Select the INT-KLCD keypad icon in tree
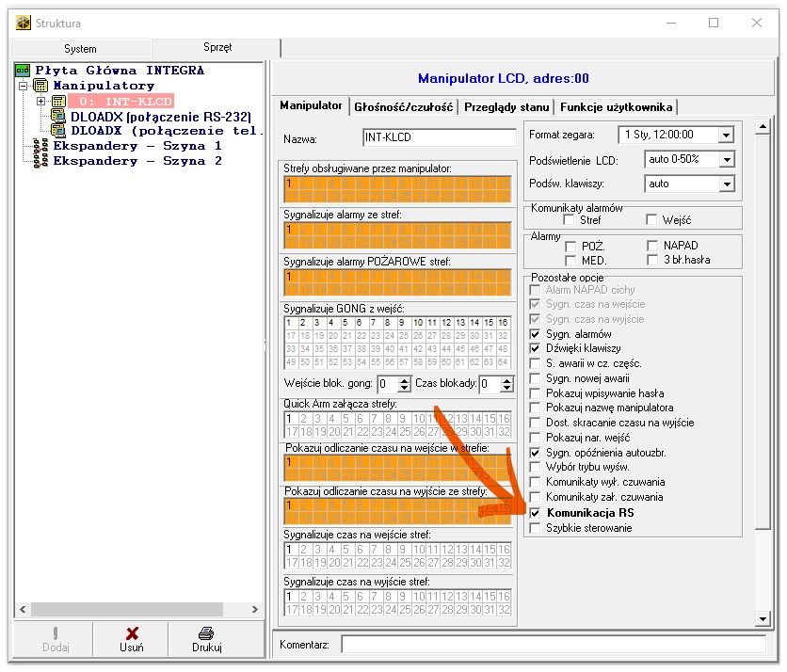 click(57, 101)
